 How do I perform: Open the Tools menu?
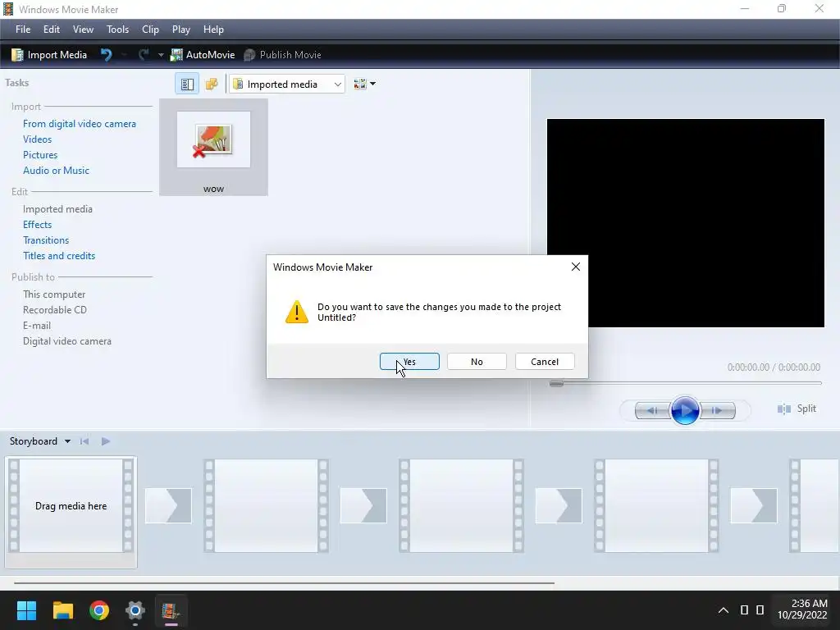pos(117,30)
